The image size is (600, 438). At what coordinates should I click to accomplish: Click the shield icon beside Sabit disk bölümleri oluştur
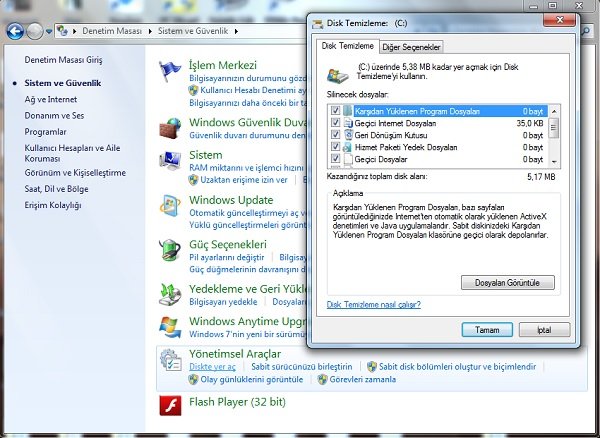[372, 366]
